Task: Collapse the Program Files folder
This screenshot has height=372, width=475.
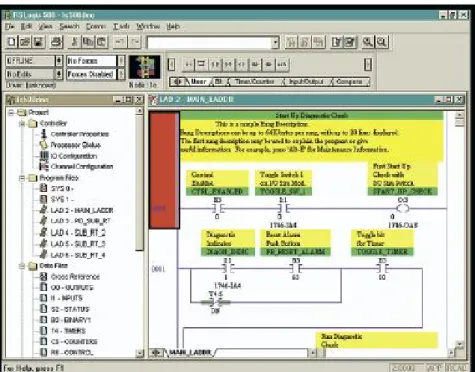Action: pyautogui.click(x=22, y=178)
